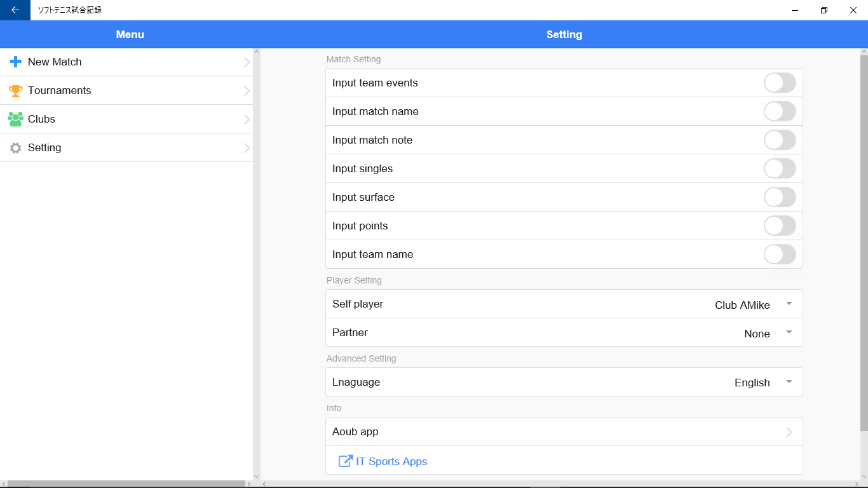The image size is (868, 488).
Task: Select Setting menu item
Action: pos(126,147)
